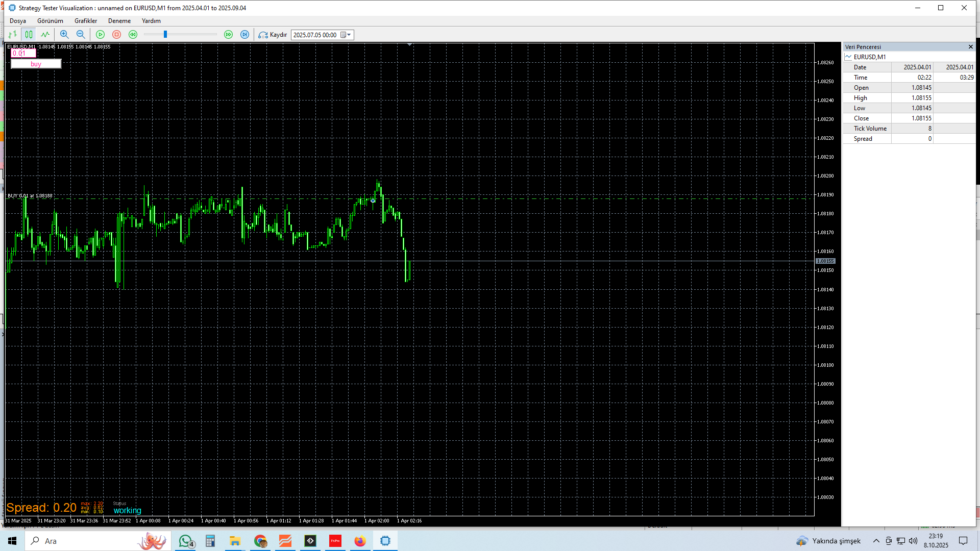Close the Veri Penceresi panel
980x551 pixels.
pos(971,47)
